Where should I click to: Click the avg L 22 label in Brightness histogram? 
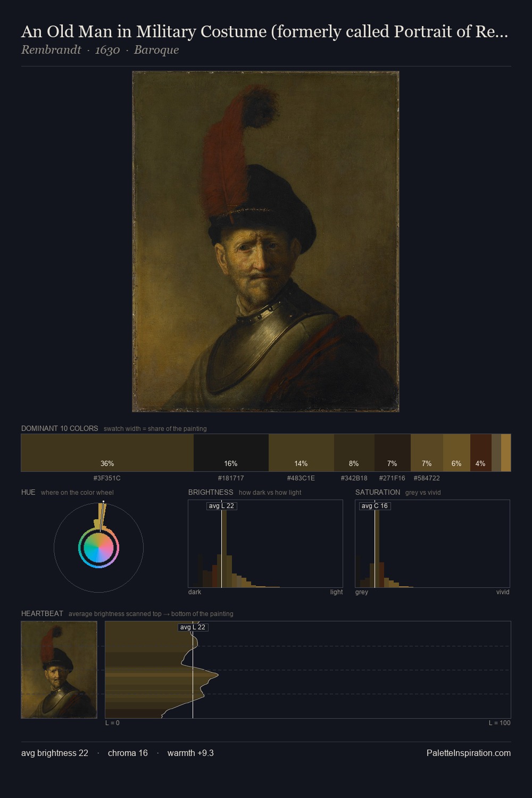coord(221,506)
